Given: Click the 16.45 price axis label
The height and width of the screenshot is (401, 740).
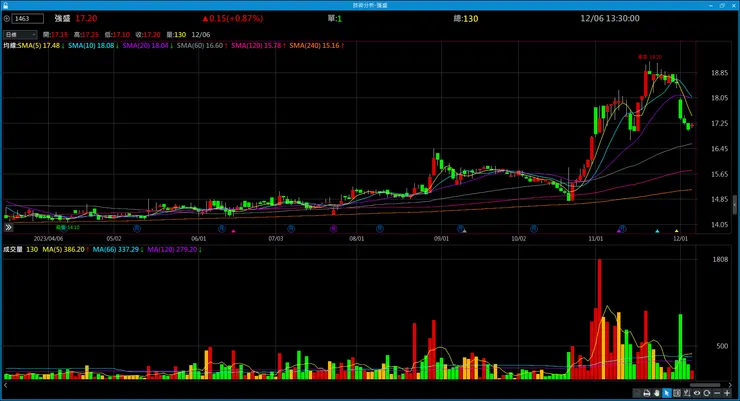Looking at the screenshot, I should tap(719, 149).
